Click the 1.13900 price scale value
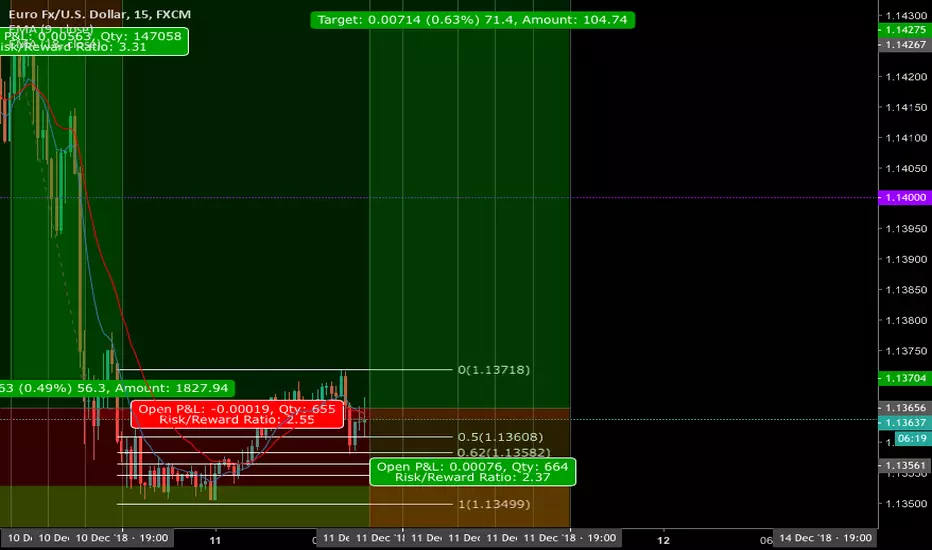This screenshot has width=932, height=550. pos(906,259)
